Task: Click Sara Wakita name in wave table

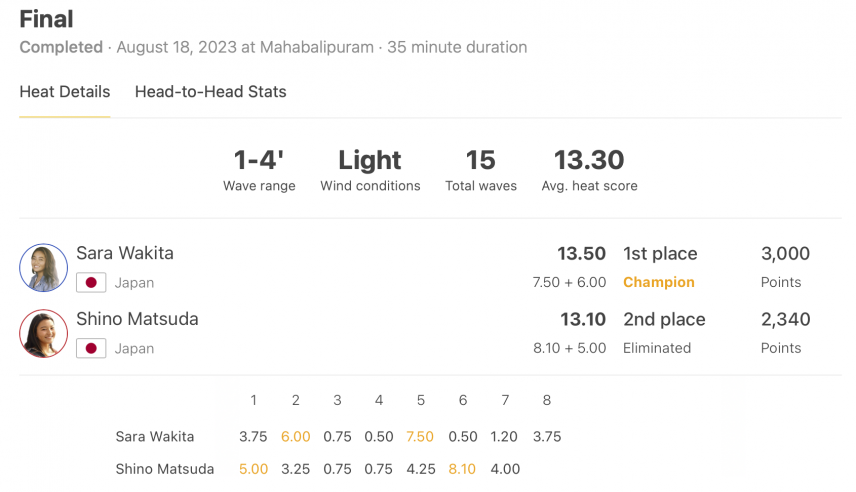Action: [154, 437]
